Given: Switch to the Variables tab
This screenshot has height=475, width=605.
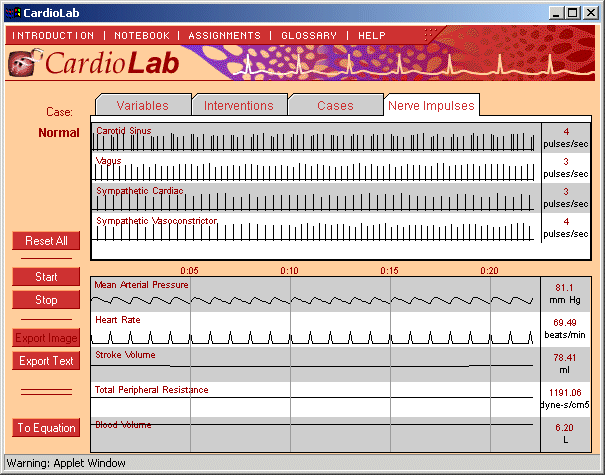Looking at the screenshot, I should (x=143, y=105).
